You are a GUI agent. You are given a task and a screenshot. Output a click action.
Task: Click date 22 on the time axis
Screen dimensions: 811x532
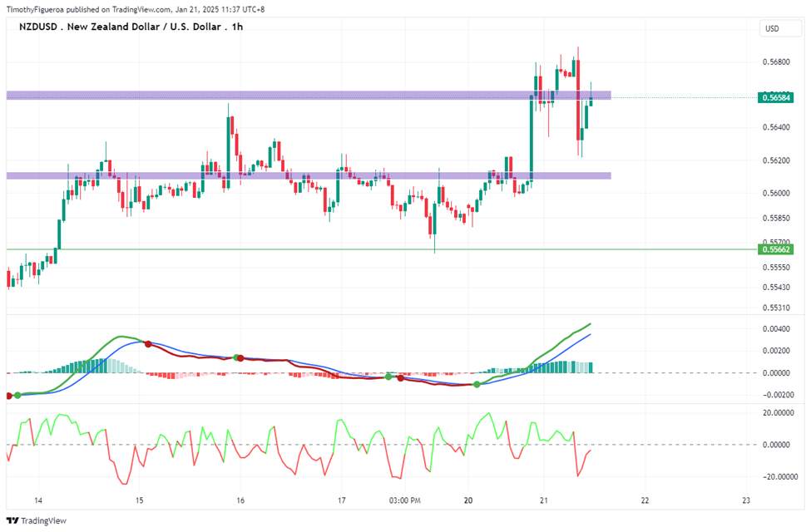[645, 500]
